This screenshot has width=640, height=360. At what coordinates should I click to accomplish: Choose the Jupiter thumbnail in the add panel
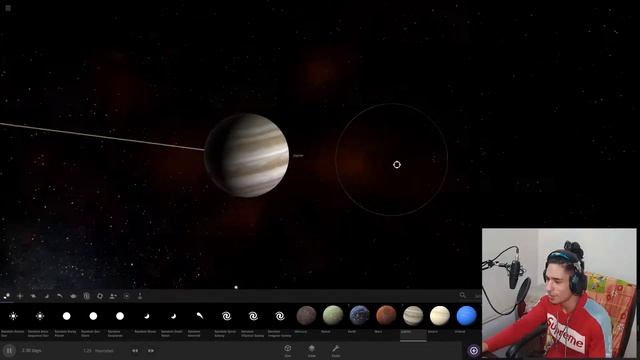413,316
